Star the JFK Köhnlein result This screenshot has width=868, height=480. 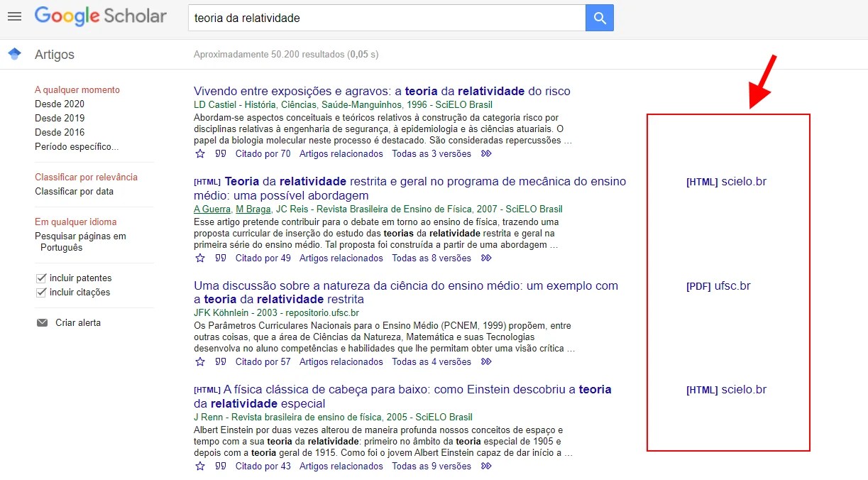(x=200, y=361)
